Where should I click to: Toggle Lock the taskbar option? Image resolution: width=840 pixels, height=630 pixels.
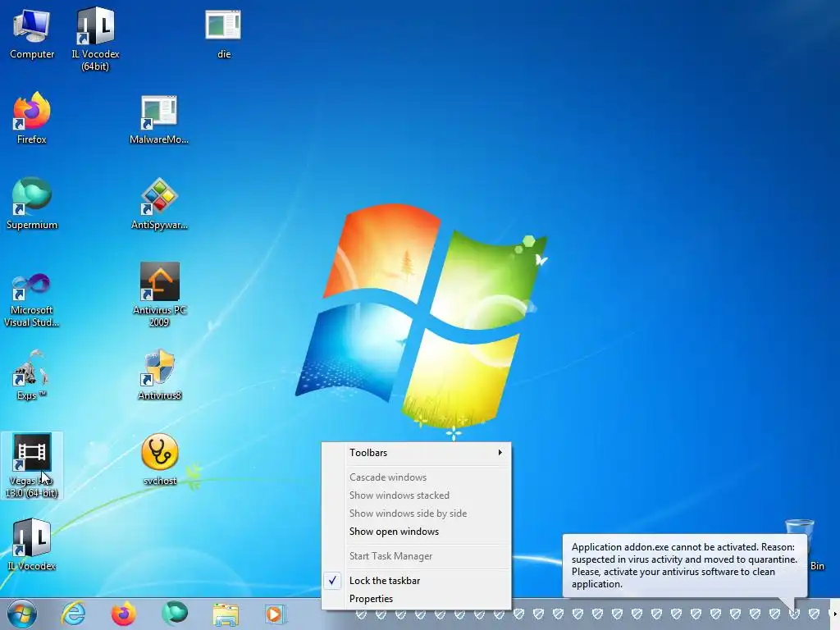pyautogui.click(x=416, y=581)
